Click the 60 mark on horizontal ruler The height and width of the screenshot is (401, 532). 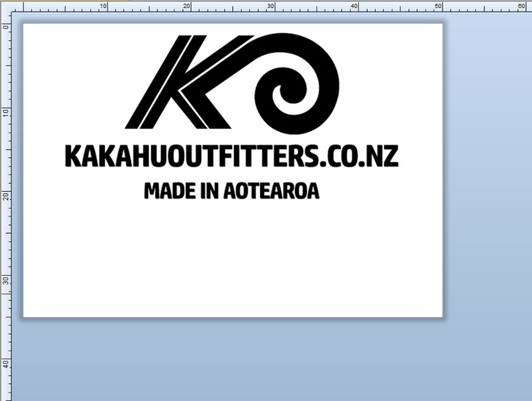[522, 6]
